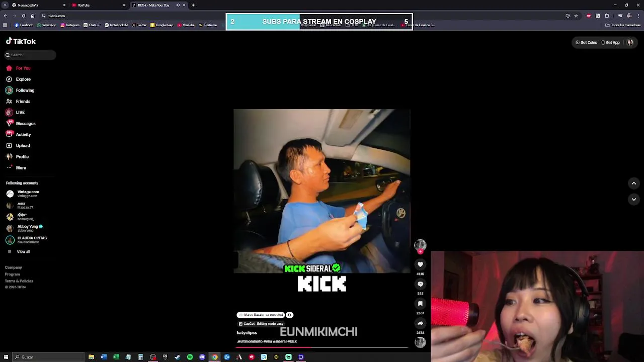The image size is (644, 362).
Task: Bookmark this page with star icon
Action: click(576, 16)
